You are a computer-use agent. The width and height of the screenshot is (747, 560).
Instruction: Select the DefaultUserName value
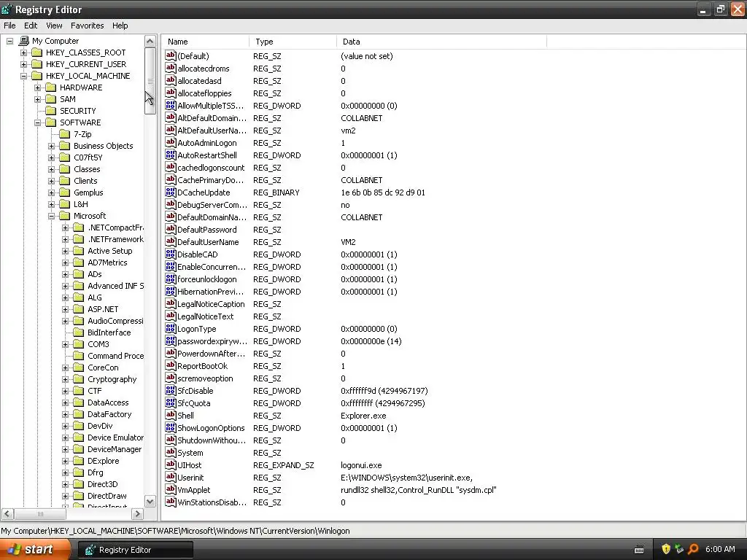pos(208,242)
